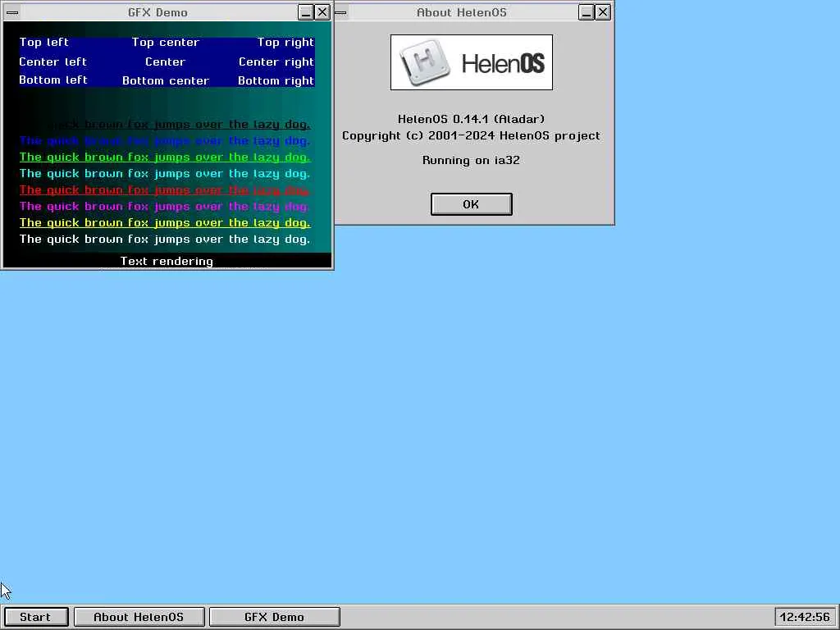Open the Start menu on the taskbar
Screen dimensions: 840x630
click(36, 617)
